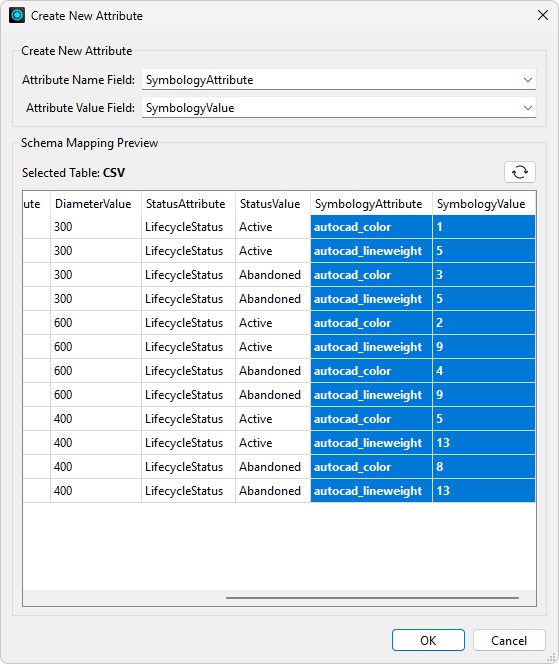Click OK to confirm the attribute

pos(428,640)
